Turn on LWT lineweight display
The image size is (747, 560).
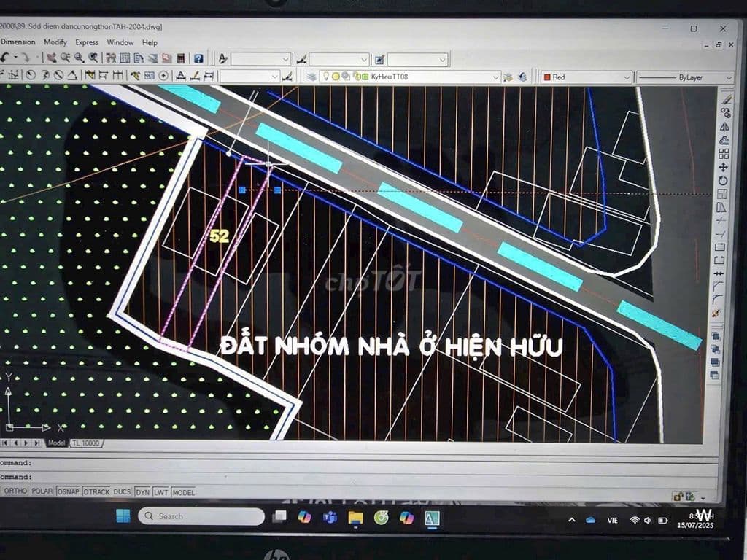coord(161,491)
